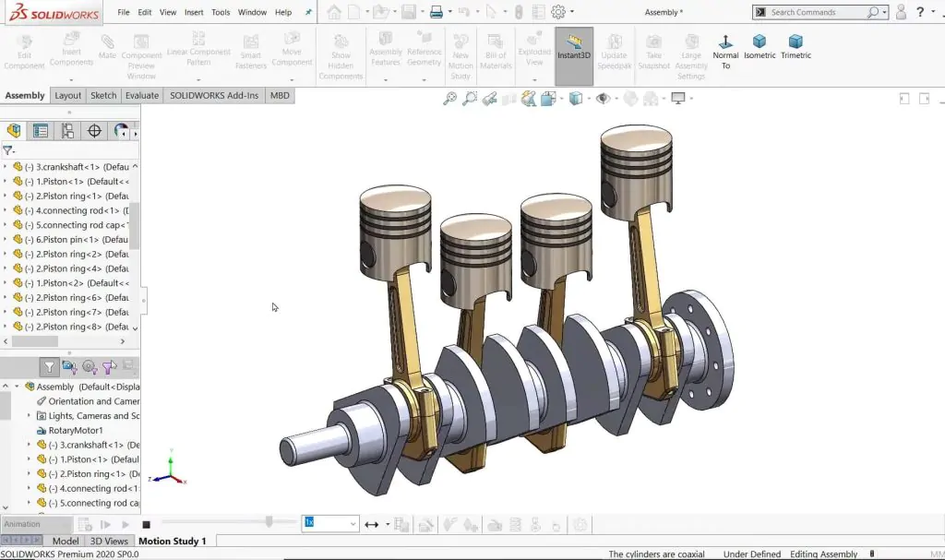Toggle the motion study filter funnel button
Image resolution: width=945 pixels, height=560 pixels.
tap(49, 366)
